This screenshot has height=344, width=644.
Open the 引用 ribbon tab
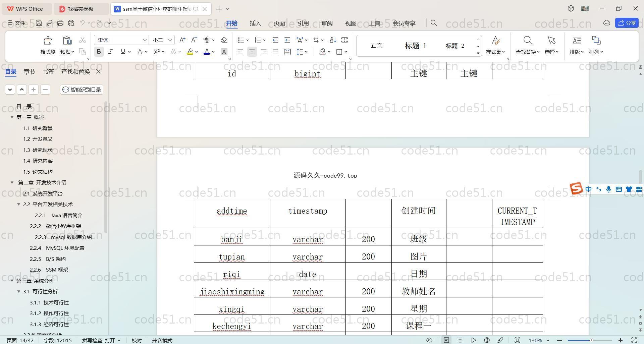pos(303,23)
